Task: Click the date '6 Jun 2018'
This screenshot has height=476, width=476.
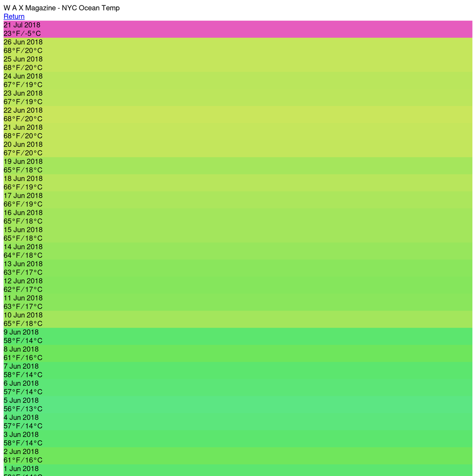Action: [x=21, y=383]
